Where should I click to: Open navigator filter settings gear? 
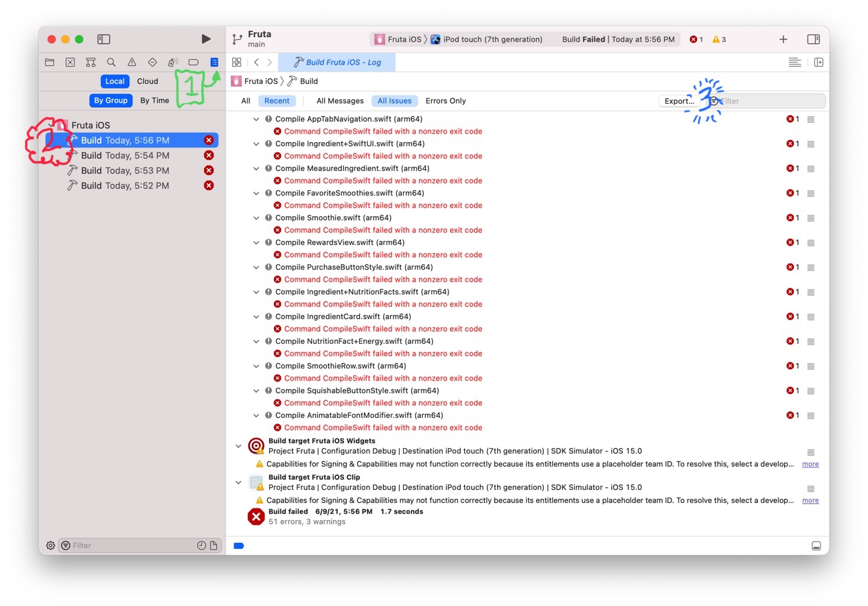pyautogui.click(x=50, y=546)
